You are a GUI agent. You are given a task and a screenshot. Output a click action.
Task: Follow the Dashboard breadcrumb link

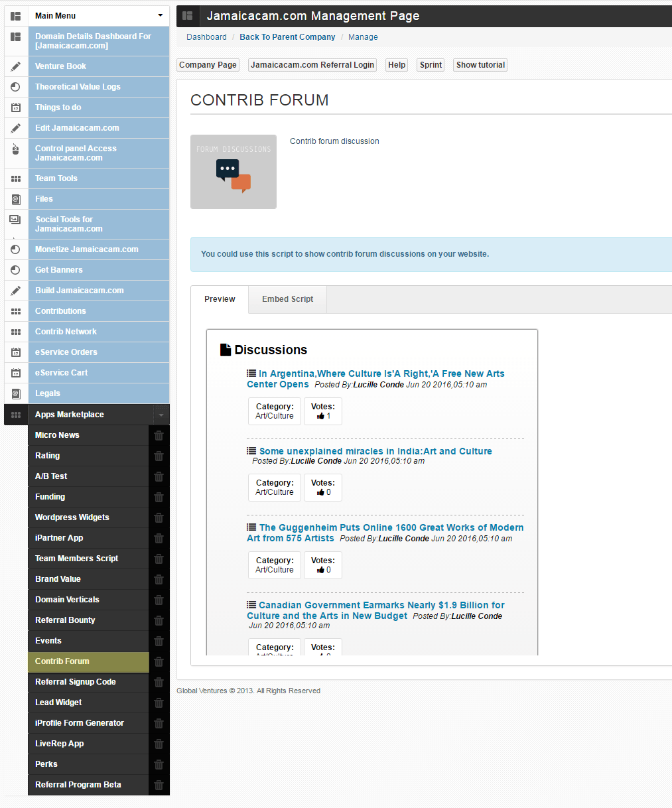[x=206, y=37]
